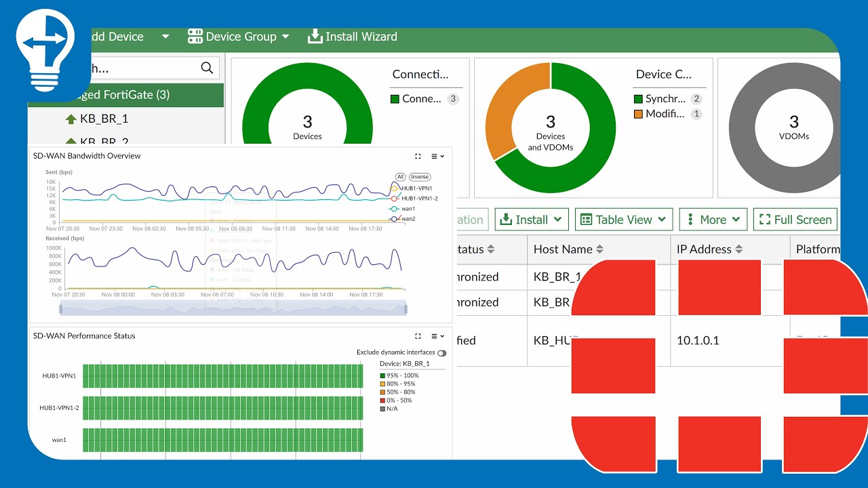Click the download icon on Install button
868x488 pixels.
pyautogui.click(x=506, y=220)
